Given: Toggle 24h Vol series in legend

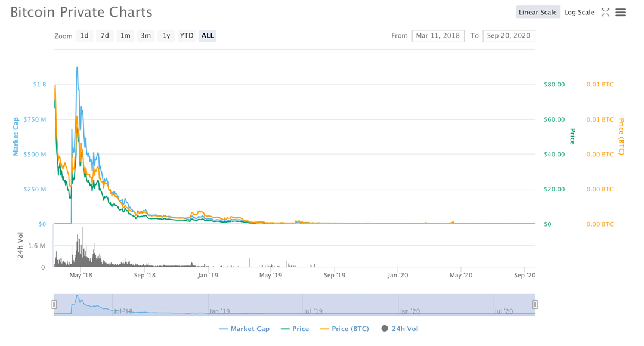Looking at the screenshot, I should pyautogui.click(x=400, y=329).
